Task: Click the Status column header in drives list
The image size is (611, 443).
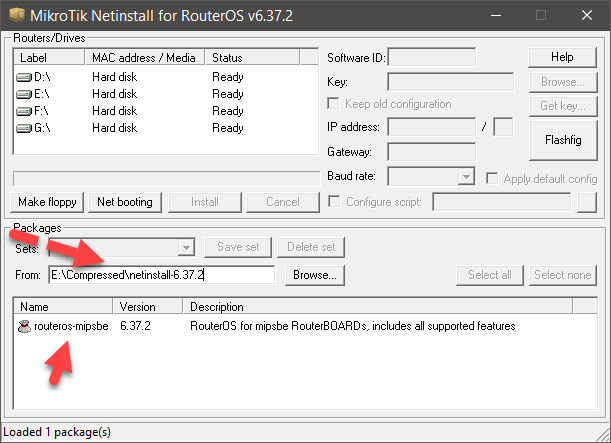Action: click(252, 58)
